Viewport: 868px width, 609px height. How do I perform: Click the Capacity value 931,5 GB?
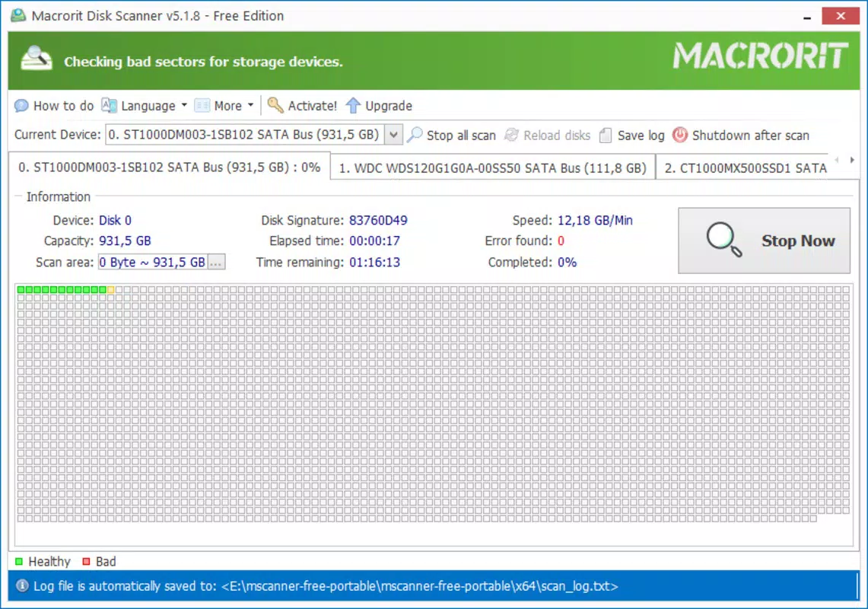(125, 241)
